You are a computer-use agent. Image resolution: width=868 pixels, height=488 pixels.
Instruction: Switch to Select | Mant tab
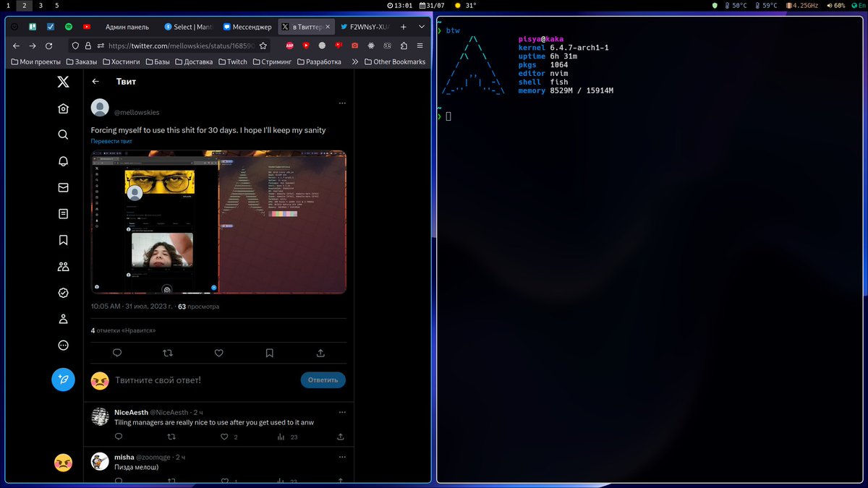[187, 27]
